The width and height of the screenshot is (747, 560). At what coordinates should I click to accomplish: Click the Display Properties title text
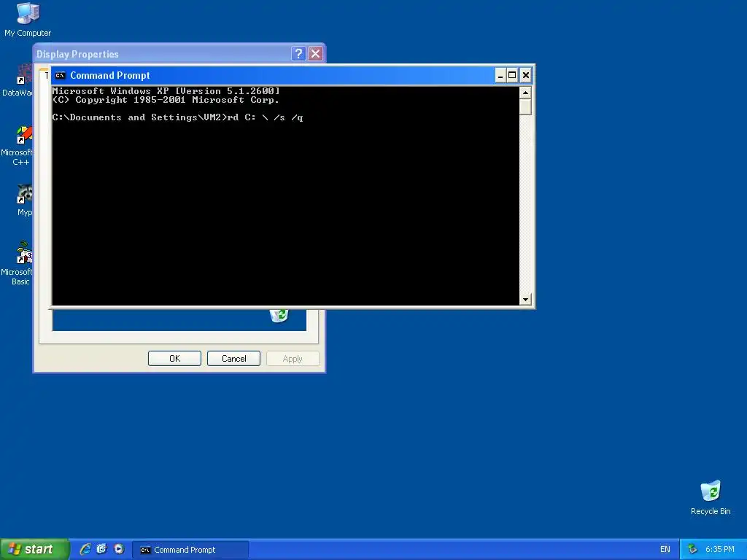tap(77, 54)
